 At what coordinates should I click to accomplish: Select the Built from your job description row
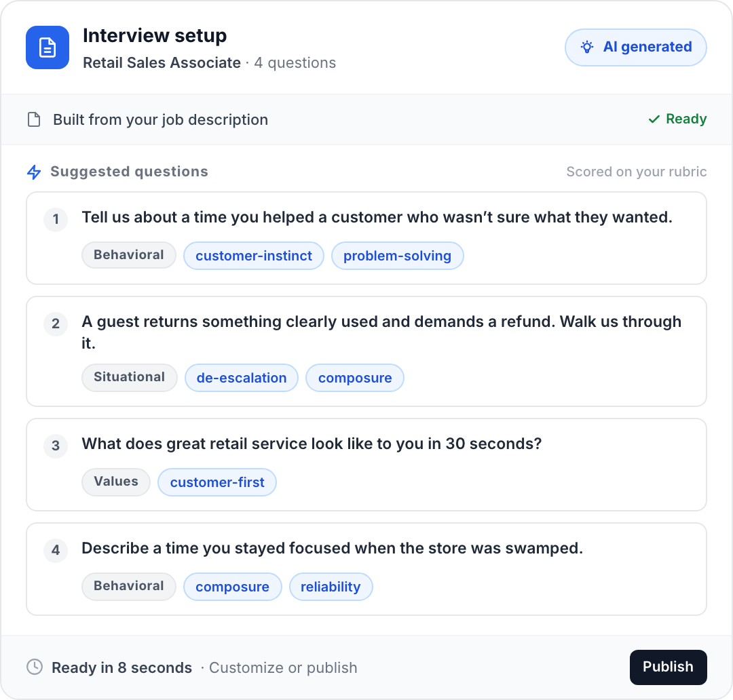pyautogui.click(x=160, y=119)
